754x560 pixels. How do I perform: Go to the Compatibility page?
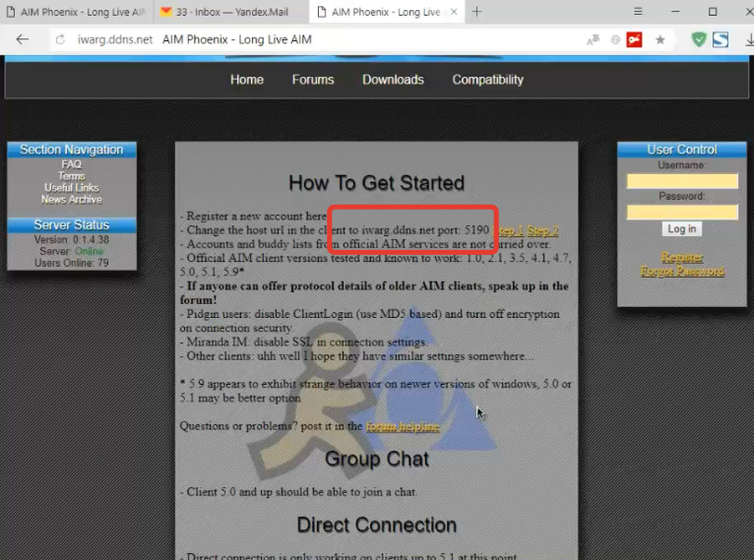coord(487,80)
